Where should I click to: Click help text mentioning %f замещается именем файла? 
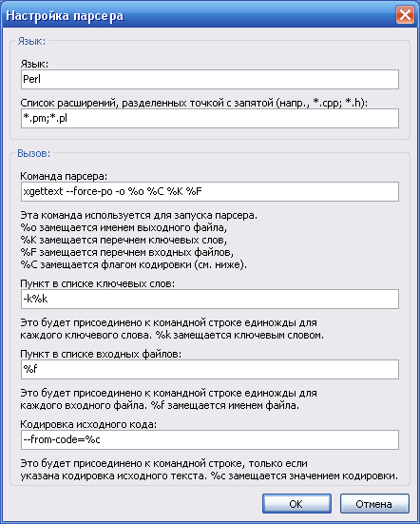pyautogui.click(x=160, y=405)
